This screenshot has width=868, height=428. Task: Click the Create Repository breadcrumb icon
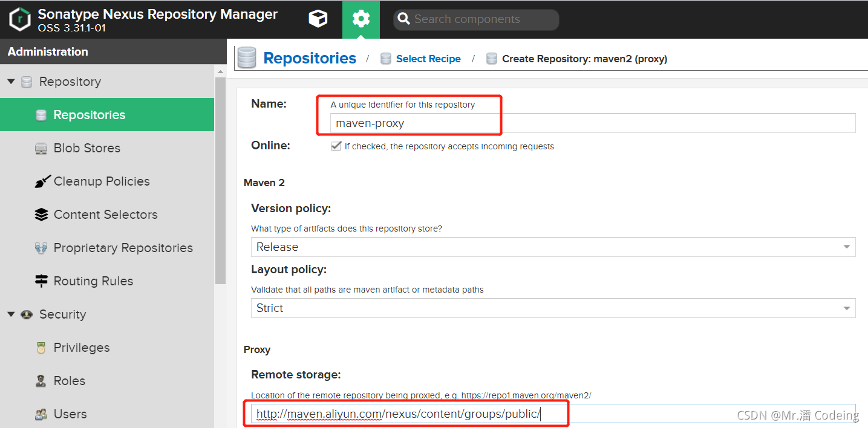tap(492, 59)
